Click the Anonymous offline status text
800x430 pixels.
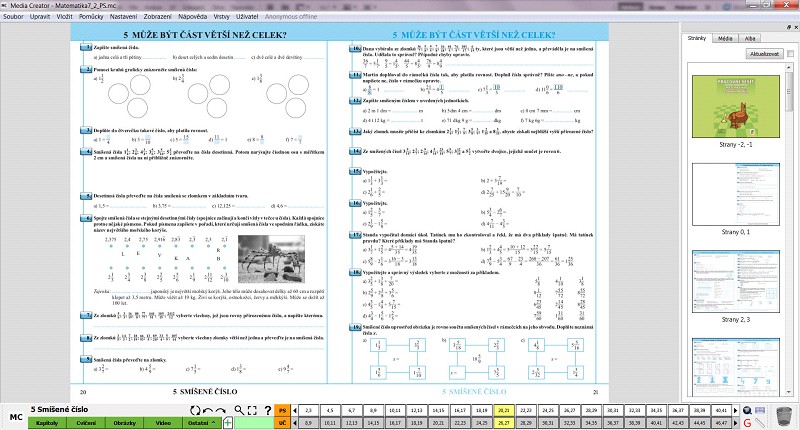[x=291, y=16]
